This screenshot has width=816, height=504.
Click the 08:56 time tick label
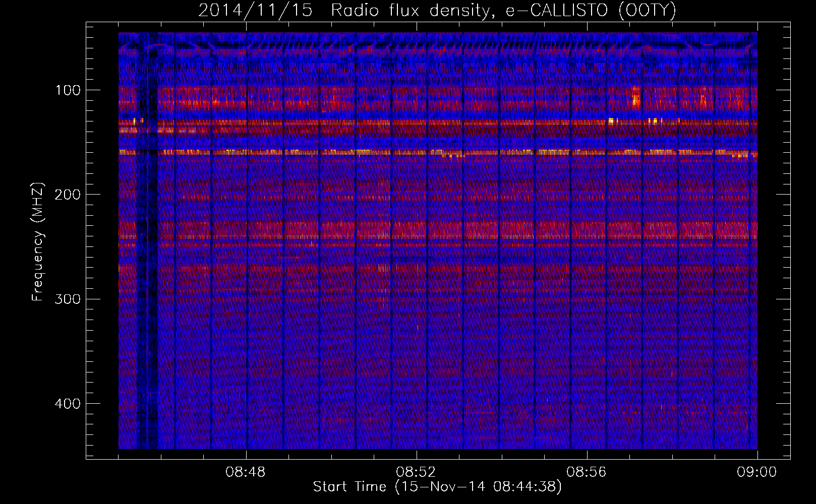pyautogui.click(x=587, y=472)
